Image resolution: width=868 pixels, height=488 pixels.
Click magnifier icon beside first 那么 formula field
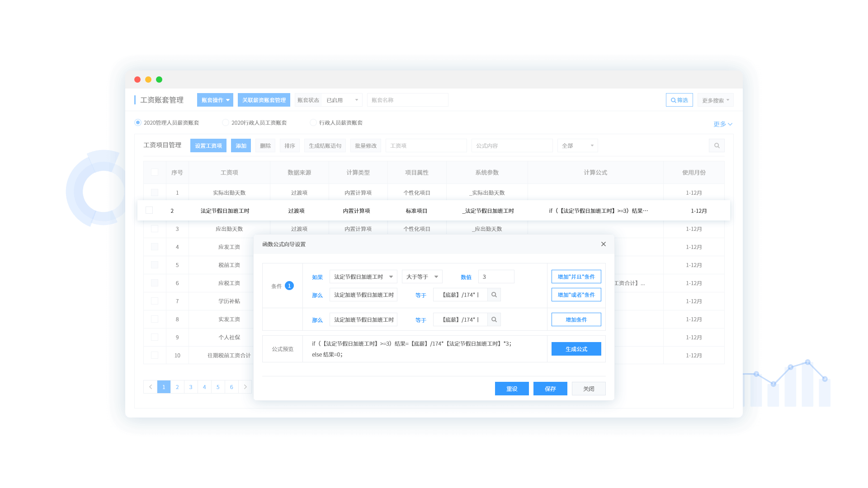coord(494,295)
